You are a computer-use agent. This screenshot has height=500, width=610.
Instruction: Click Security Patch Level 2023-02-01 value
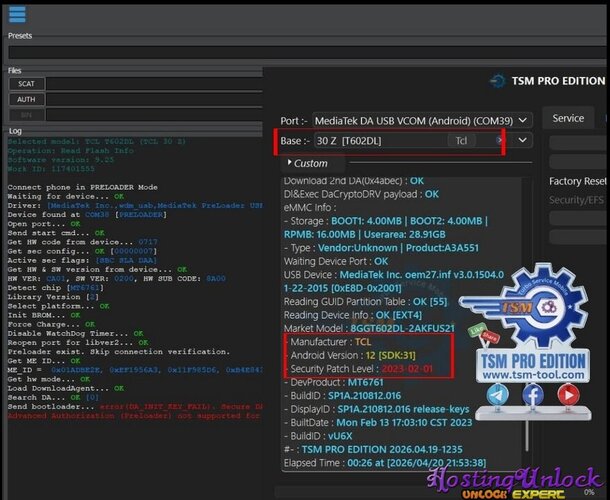pyautogui.click(x=407, y=369)
